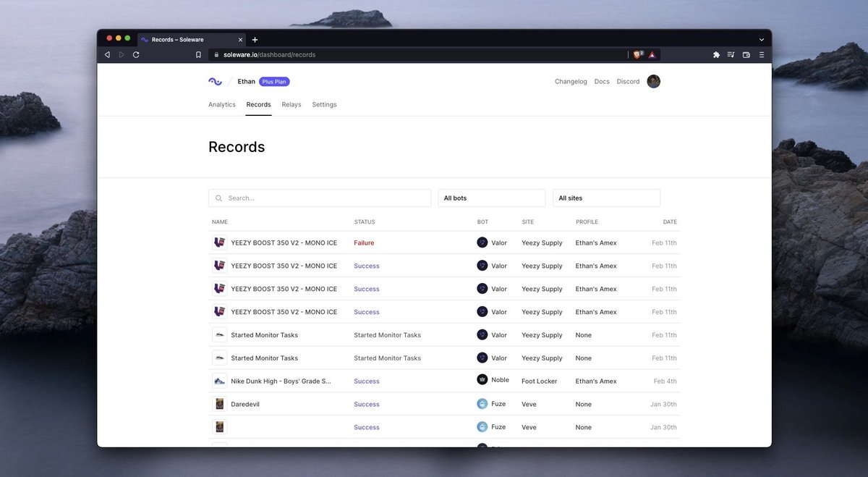Open the browser playlist icon
This screenshot has height=477, width=868.
[x=731, y=54]
